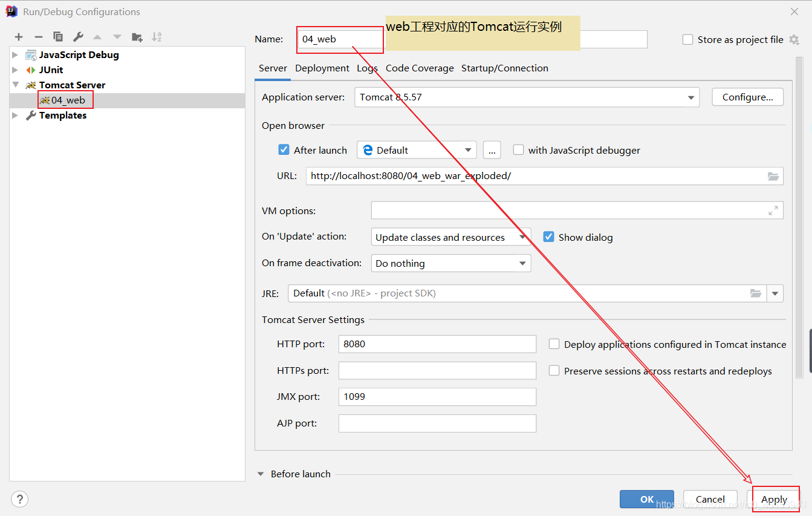
Task: Enable Deploy applications configured in Tomcat instance
Action: [x=554, y=344]
